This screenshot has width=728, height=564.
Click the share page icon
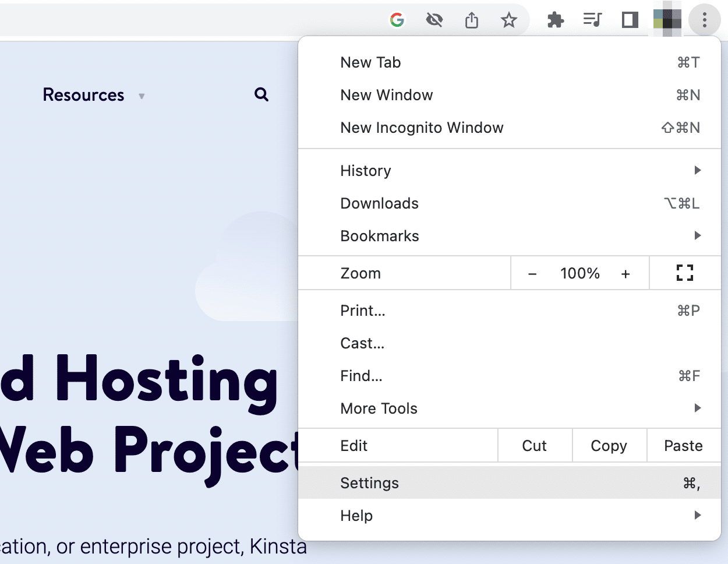tap(472, 20)
